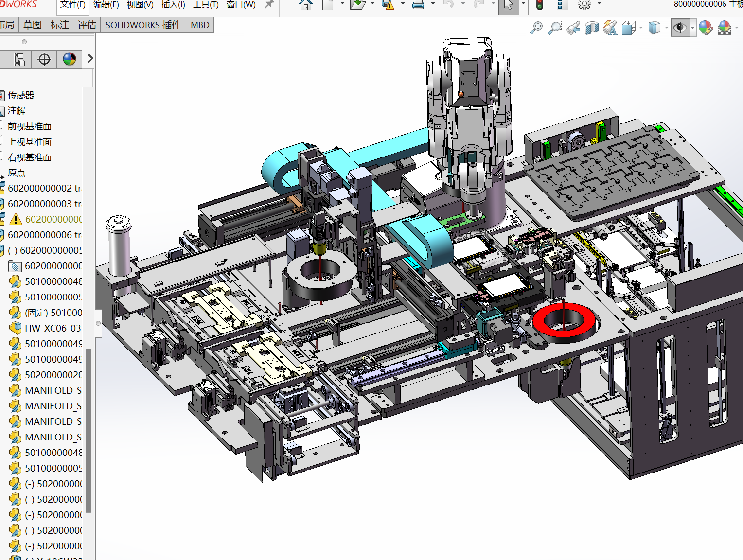Select the 注解 tree item
743x560 pixels.
tap(17, 111)
